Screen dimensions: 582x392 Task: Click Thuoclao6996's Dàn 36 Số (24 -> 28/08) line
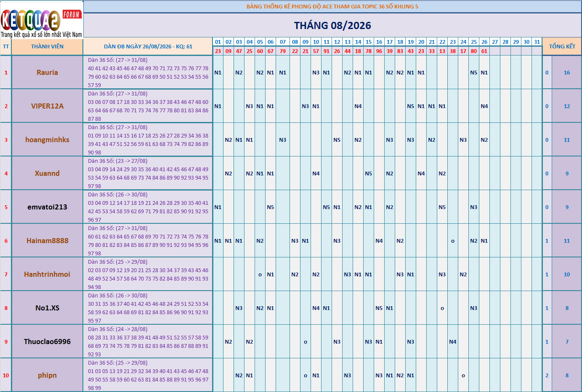(x=118, y=329)
